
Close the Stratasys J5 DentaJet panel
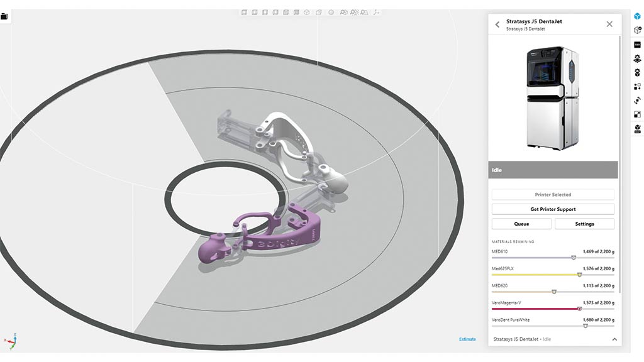(x=609, y=24)
